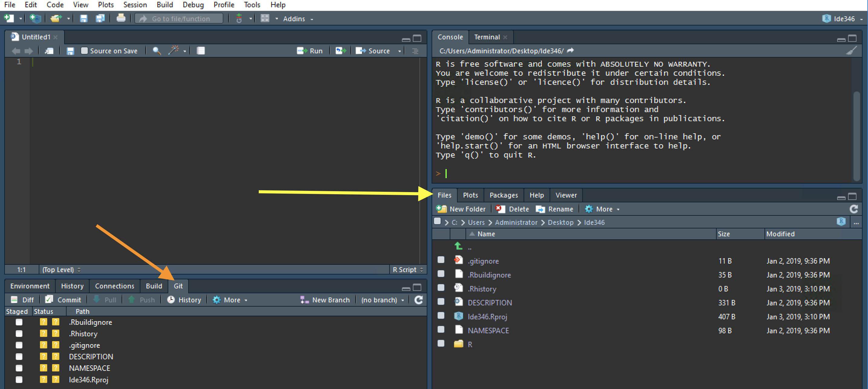
Task: Click the document outline icon in editor
Action: click(415, 51)
